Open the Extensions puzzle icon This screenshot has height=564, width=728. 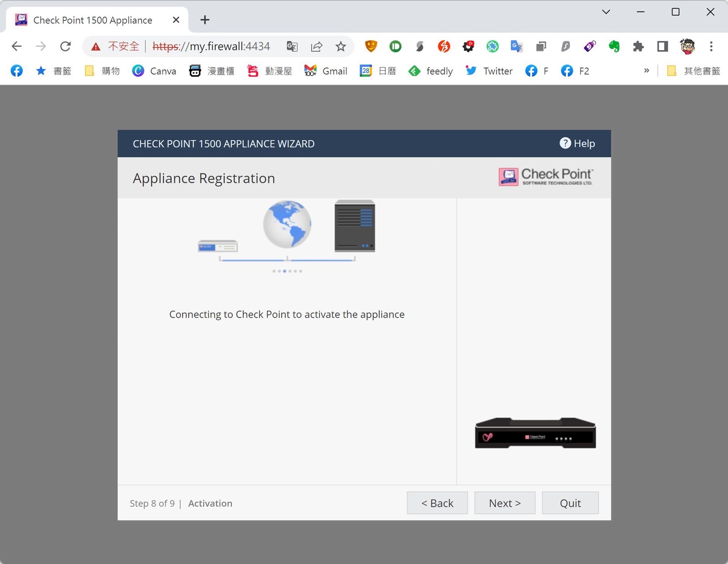pos(638,46)
